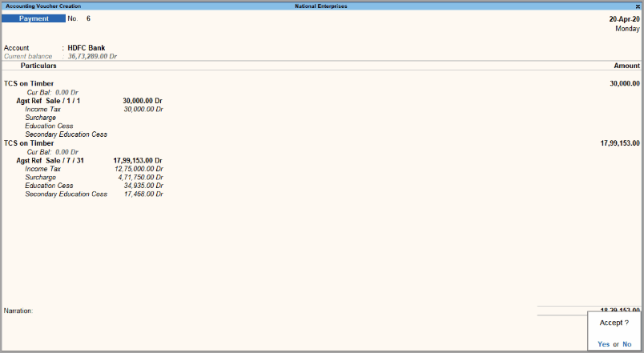This screenshot has width=644, height=353.
Task: Close the Accounting Voucher Creation window
Action: [638, 6]
